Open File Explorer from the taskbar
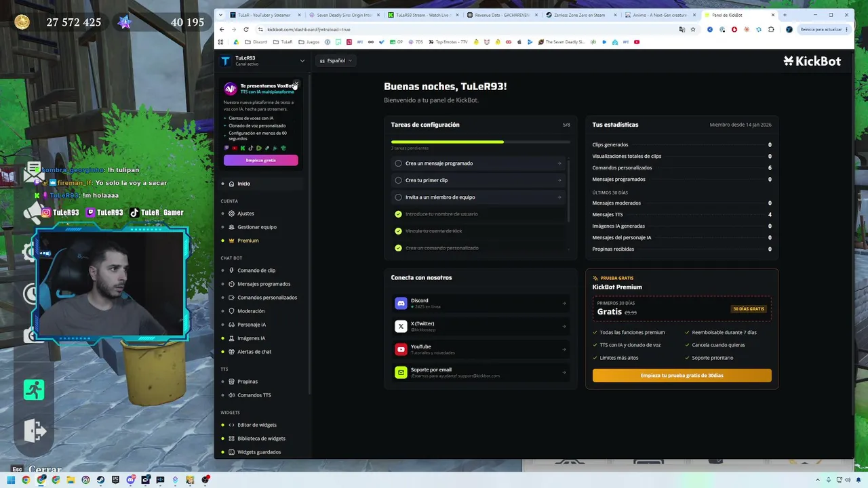 [x=71, y=480]
